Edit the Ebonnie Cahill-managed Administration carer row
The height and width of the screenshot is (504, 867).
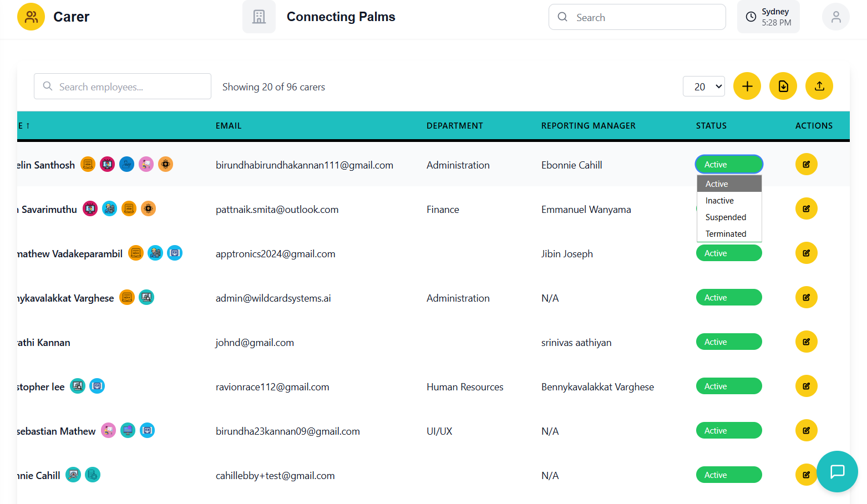point(806,165)
